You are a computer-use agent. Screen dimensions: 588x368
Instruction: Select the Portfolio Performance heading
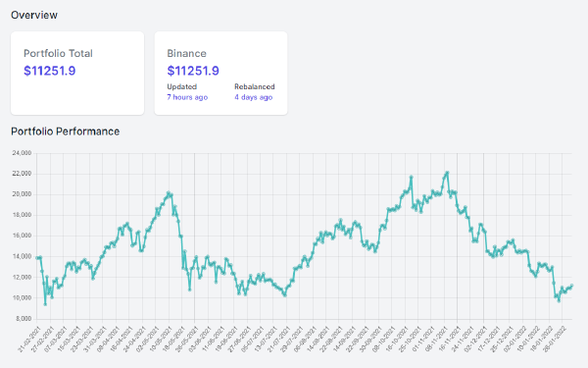pos(66,131)
